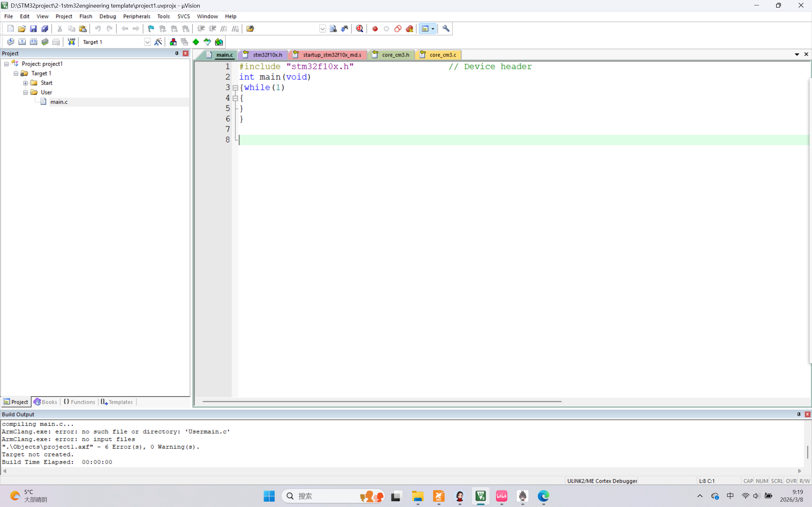Open Manage Run-Time Environment green diamond icon
This screenshot has height=507, width=812.
(196, 42)
